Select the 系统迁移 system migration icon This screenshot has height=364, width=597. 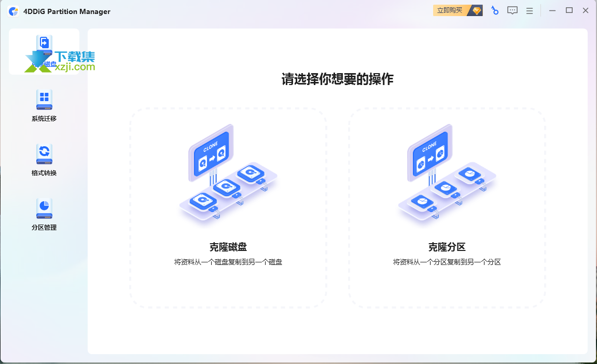(x=44, y=100)
